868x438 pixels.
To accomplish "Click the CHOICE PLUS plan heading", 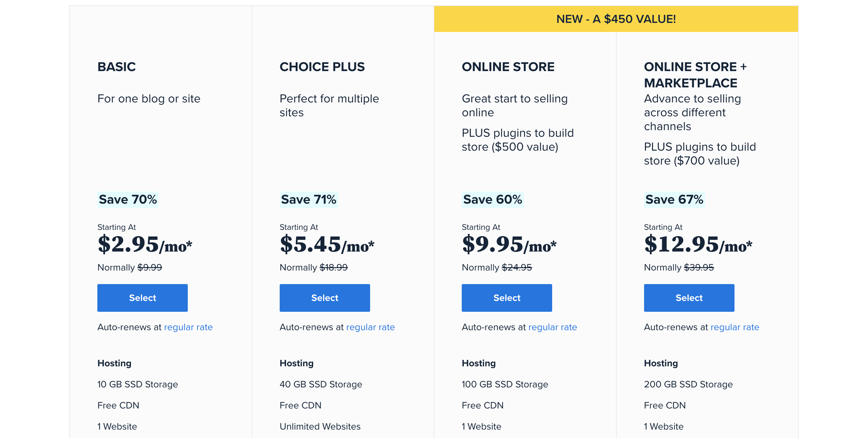I will click(322, 67).
